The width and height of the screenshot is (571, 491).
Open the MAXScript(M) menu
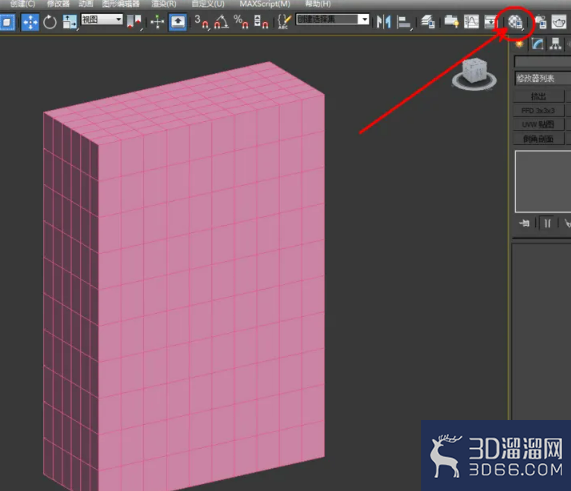point(265,4)
